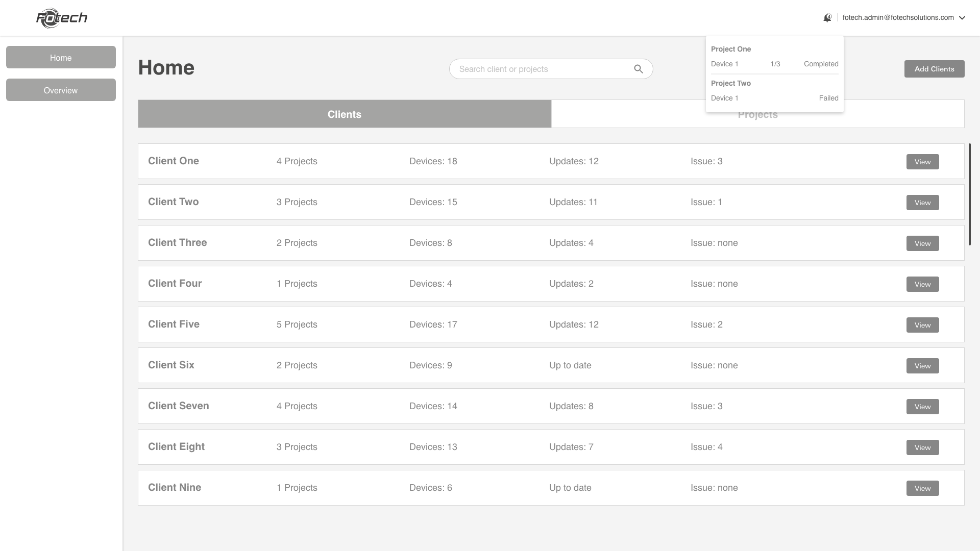Select the Clients tab
This screenshot has height=551, width=980.
click(x=345, y=114)
